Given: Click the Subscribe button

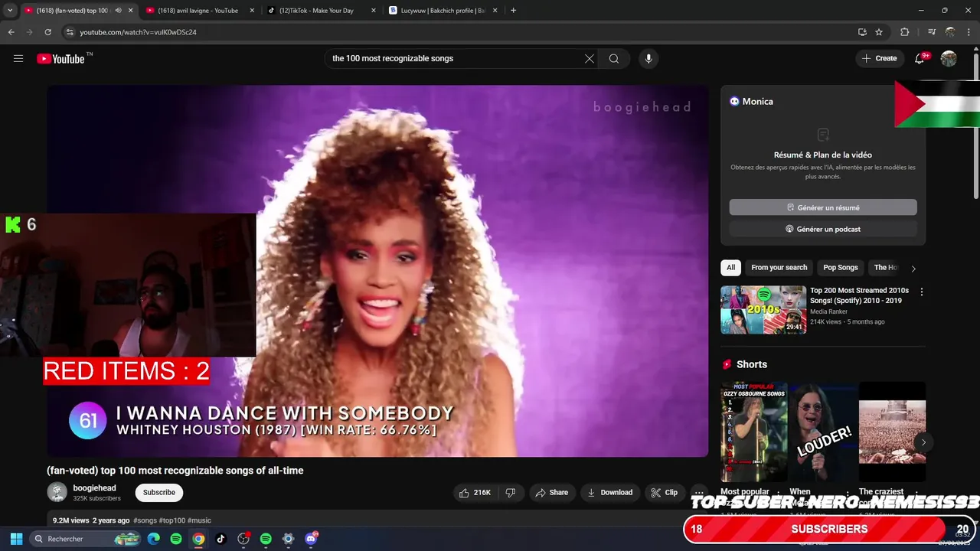Looking at the screenshot, I should [159, 493].
